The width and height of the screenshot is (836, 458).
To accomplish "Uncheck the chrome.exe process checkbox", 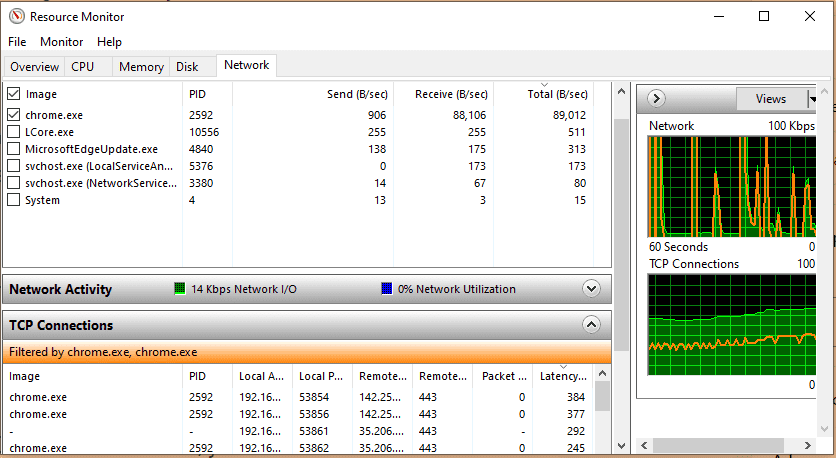I will point(13,115).
